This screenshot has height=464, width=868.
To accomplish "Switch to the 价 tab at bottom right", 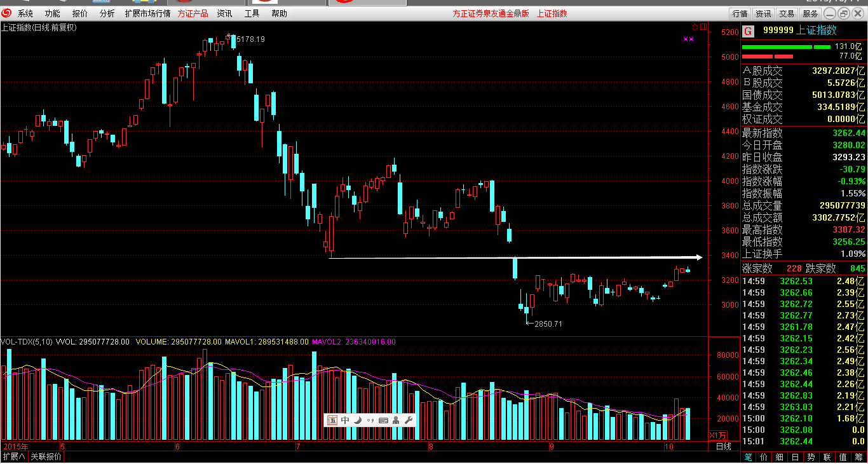I will click(x=763, y=457).
